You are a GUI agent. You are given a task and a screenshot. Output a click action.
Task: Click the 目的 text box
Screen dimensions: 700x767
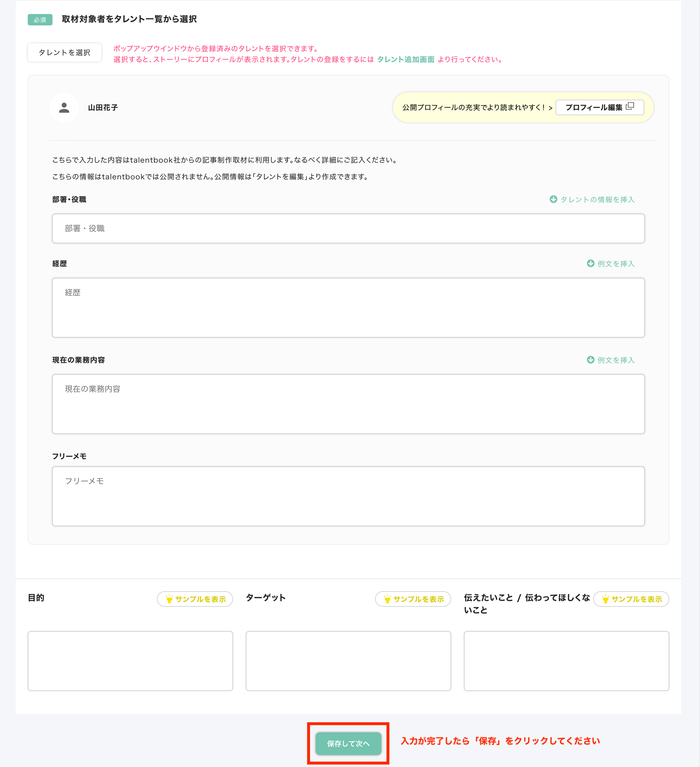(130, 661)
